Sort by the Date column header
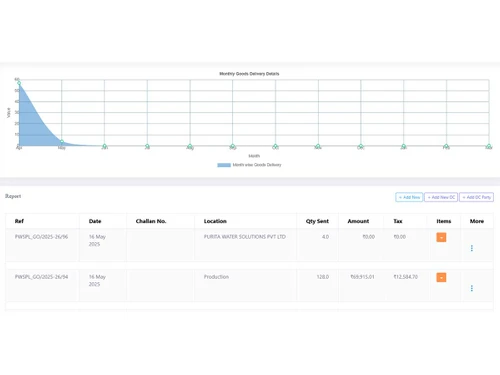Screen dimensions: 500x375 [x=95, y=221]
